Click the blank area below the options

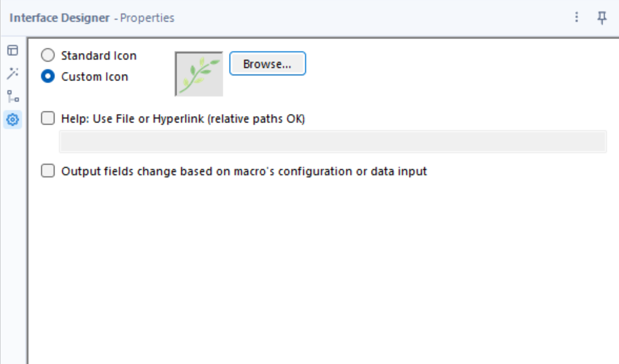tap(320, 269)
